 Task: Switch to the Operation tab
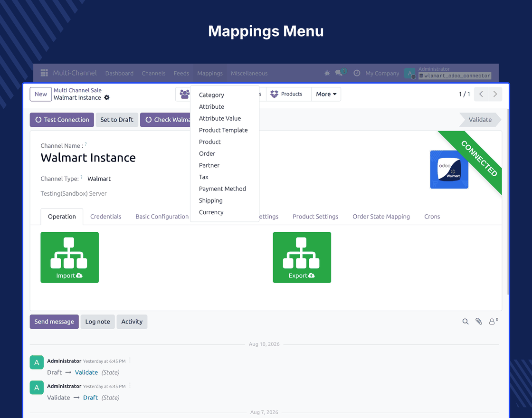pyautogui.click(x=62, y=217)
